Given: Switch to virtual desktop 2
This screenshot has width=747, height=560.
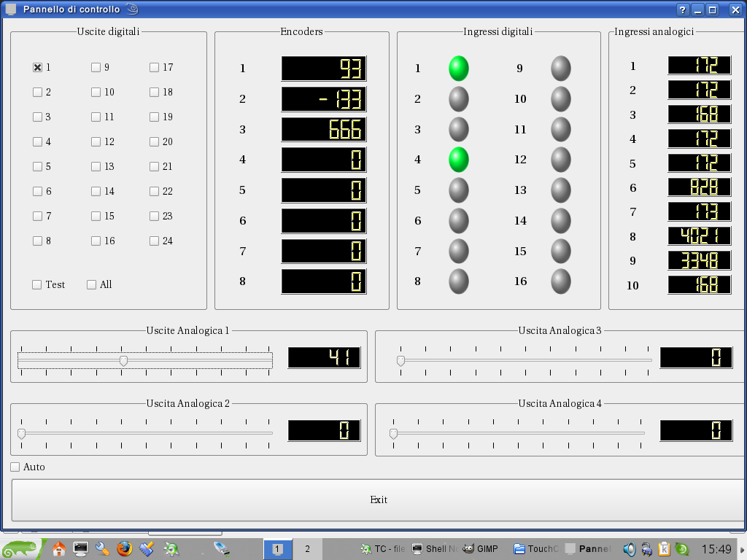Looking at the screenshot, I should [307, 549].
